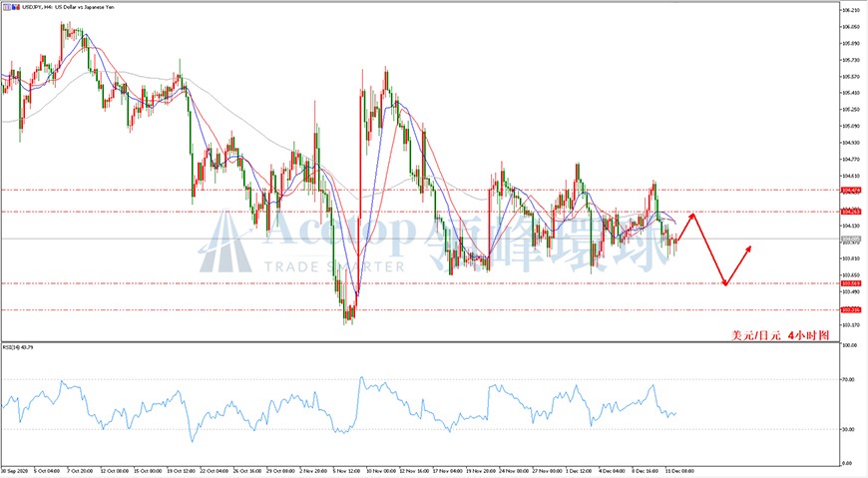Viewport: 868px width, 478px height.
Task: Click the 1 Dec 12:00 time axis label
Action: pos(579,471)
